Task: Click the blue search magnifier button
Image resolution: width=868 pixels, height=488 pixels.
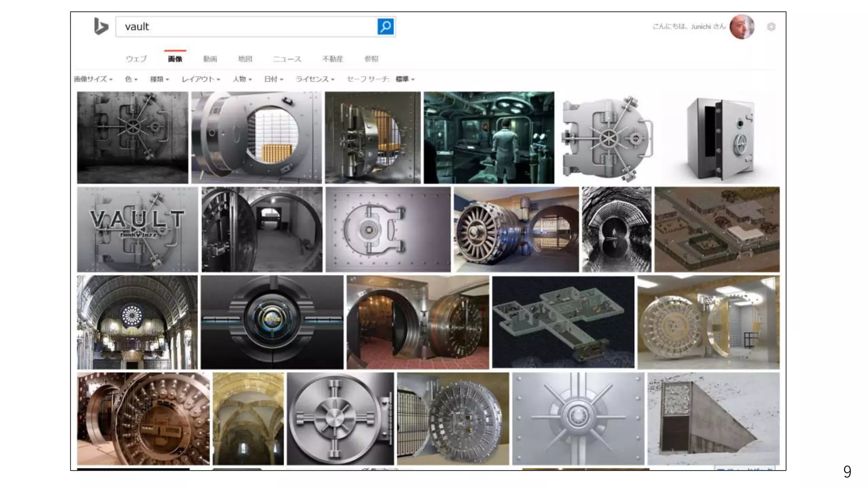Action: click(x=385, y=27)
